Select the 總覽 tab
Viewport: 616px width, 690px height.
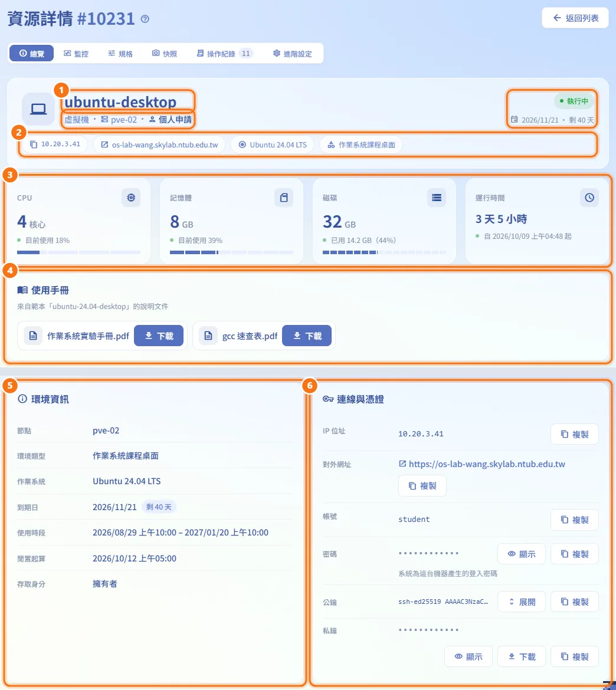pyautogui.click(x=32, y=53)
